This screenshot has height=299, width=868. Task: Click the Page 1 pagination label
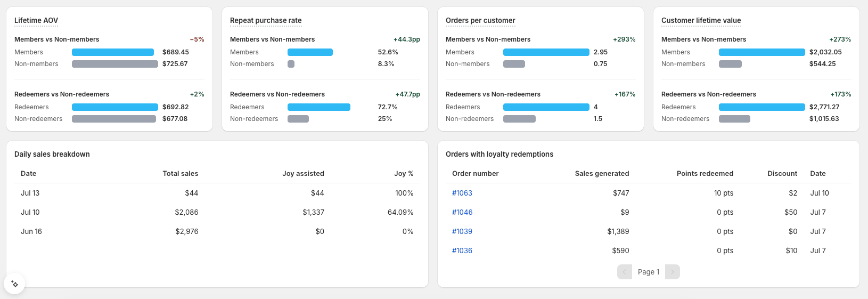tap(649, 272)
